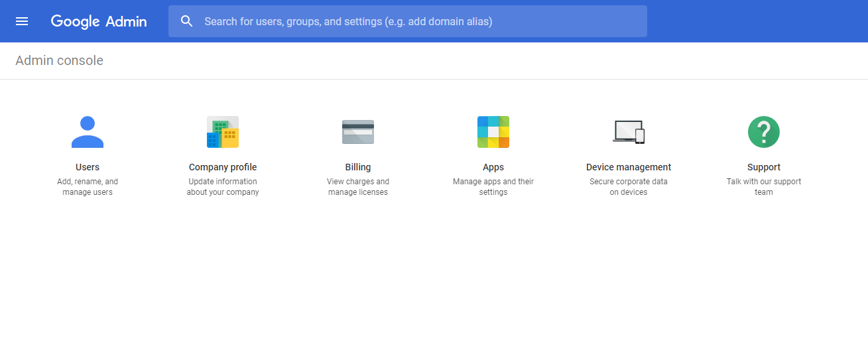The image size is (868, 348).
Task: Open the Billing text link
Action: click(x=358, y=167)
